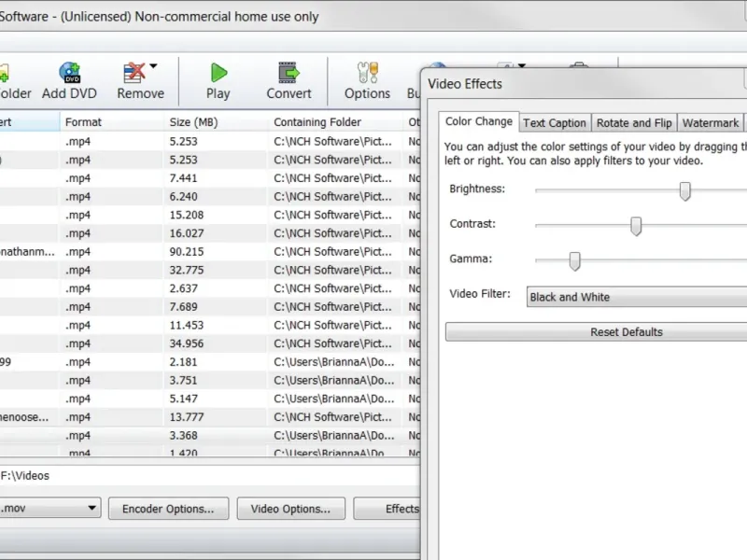Click the Contrast slider handle

point(636,226)
